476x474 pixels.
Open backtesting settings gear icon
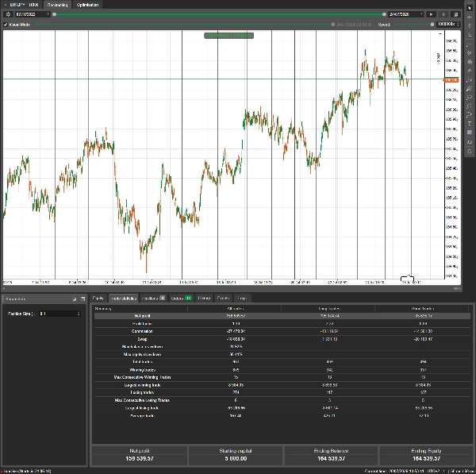pyautogui.click(x=8, y=14)
